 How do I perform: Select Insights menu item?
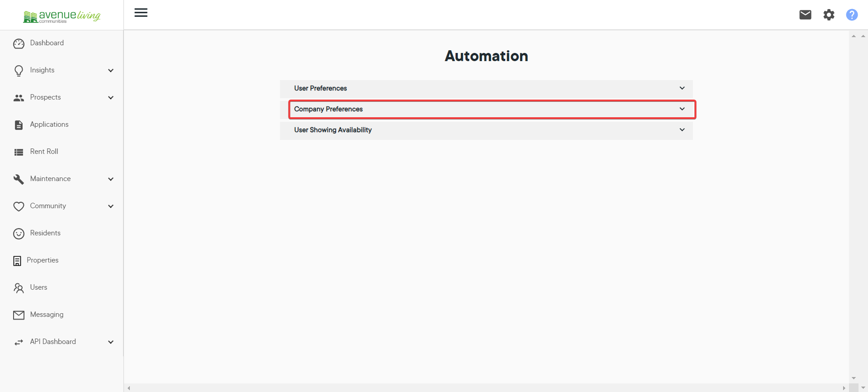(42, 70)
